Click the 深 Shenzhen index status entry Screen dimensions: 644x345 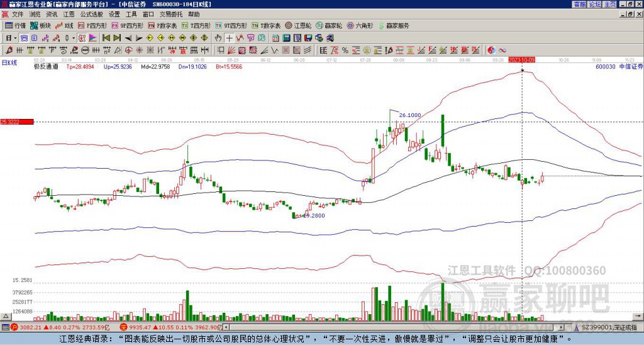pyautogui.click(x=170, y=327)
